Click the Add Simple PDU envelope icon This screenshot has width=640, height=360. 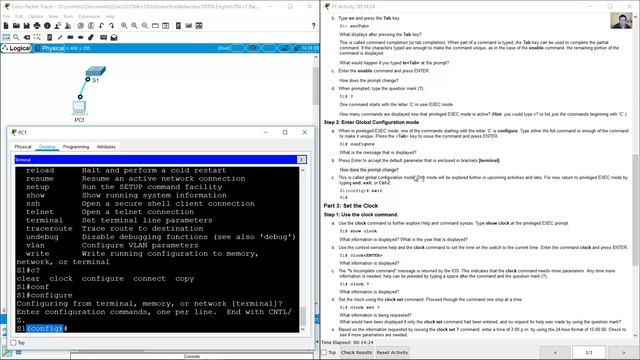(104, 37)
